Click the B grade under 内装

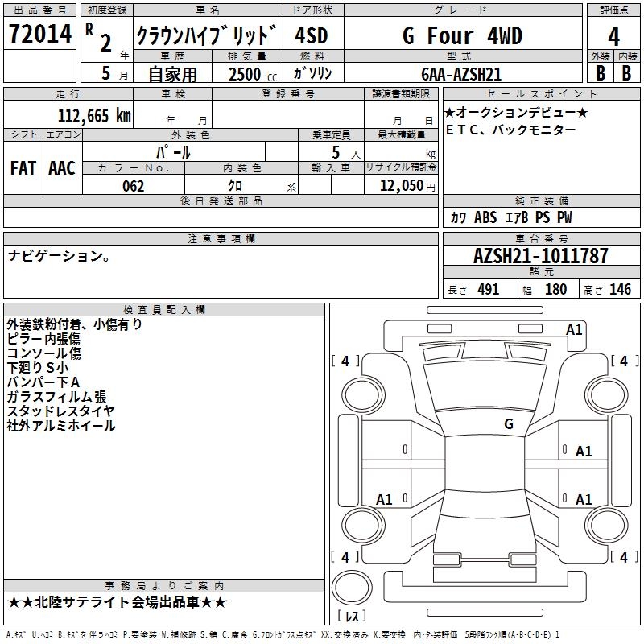click(626, 73)
